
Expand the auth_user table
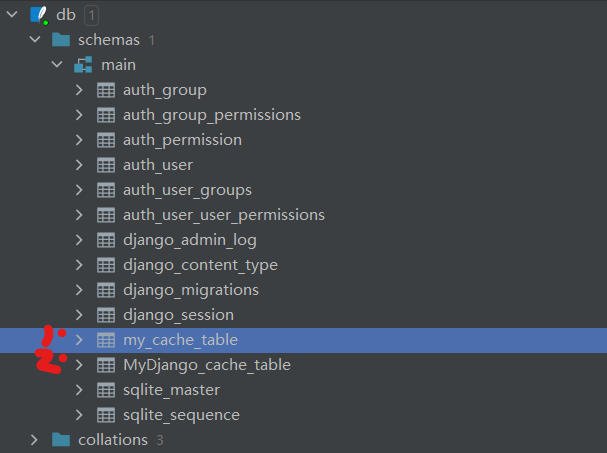pyautogui.click(x=79, y=165)
